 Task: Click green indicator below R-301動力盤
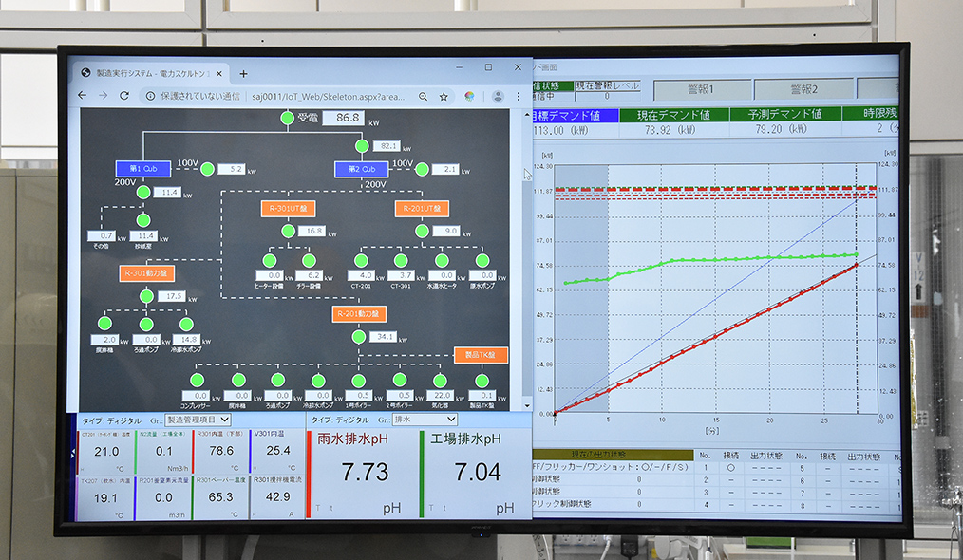146,296
